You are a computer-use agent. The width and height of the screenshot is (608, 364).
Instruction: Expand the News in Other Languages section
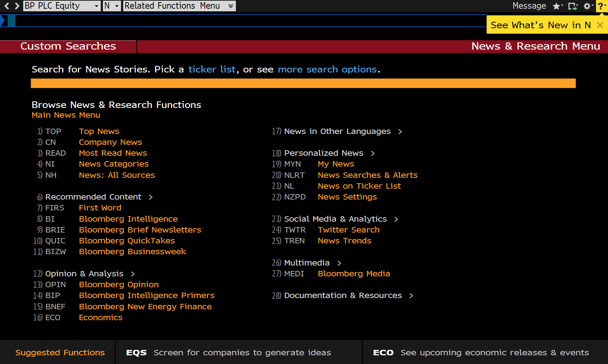click(400, 131)
